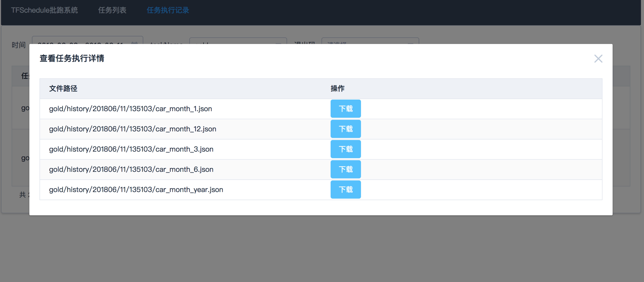Open the 任务列表 navigation tab
Viewport: 644px width, 282px height.
(112, 10)
